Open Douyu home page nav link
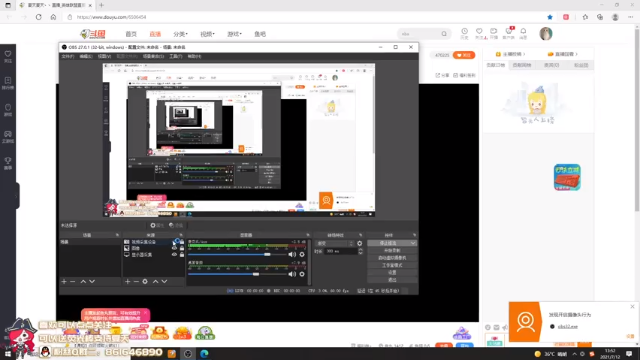Screen dimensions: 640x360 coord(131,34)
